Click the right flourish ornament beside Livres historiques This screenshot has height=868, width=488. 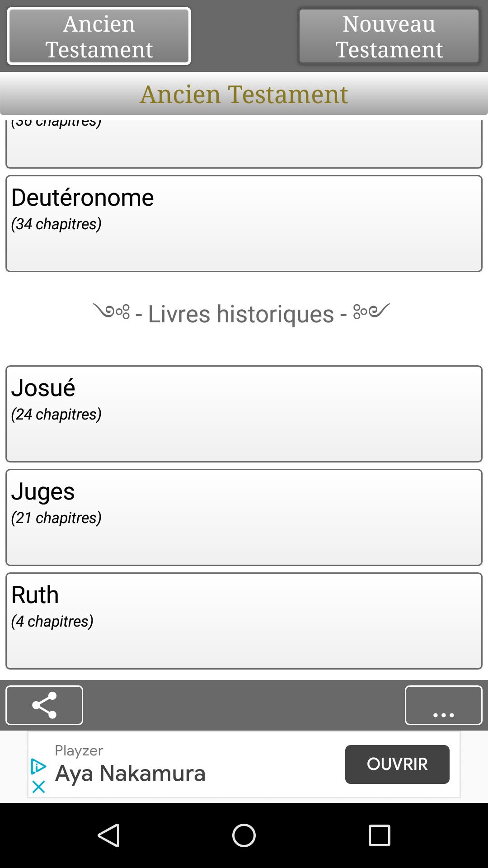pos(371,311)
